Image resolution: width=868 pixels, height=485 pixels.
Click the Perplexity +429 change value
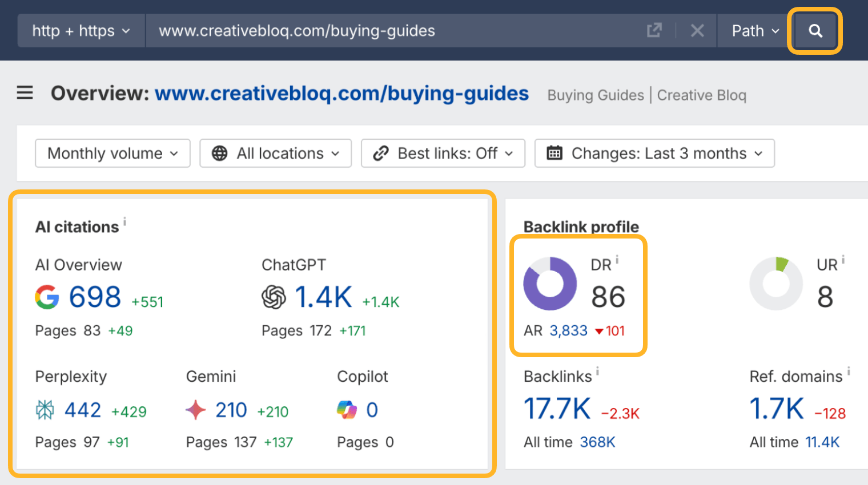(128, 412)
